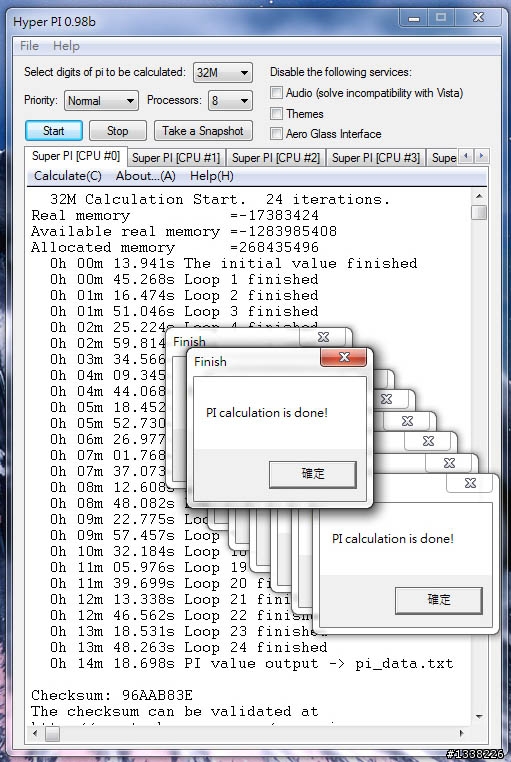Viewport: 511px width, 762px height.
Task: Click 確定 in the rightmost Finish dialog
Action: [439, 600]
